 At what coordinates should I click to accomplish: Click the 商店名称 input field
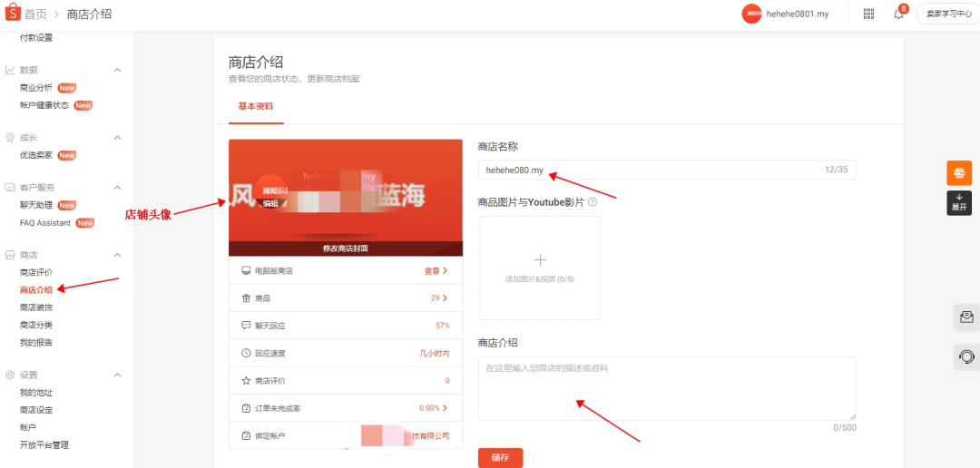click(x=667, y=170)
